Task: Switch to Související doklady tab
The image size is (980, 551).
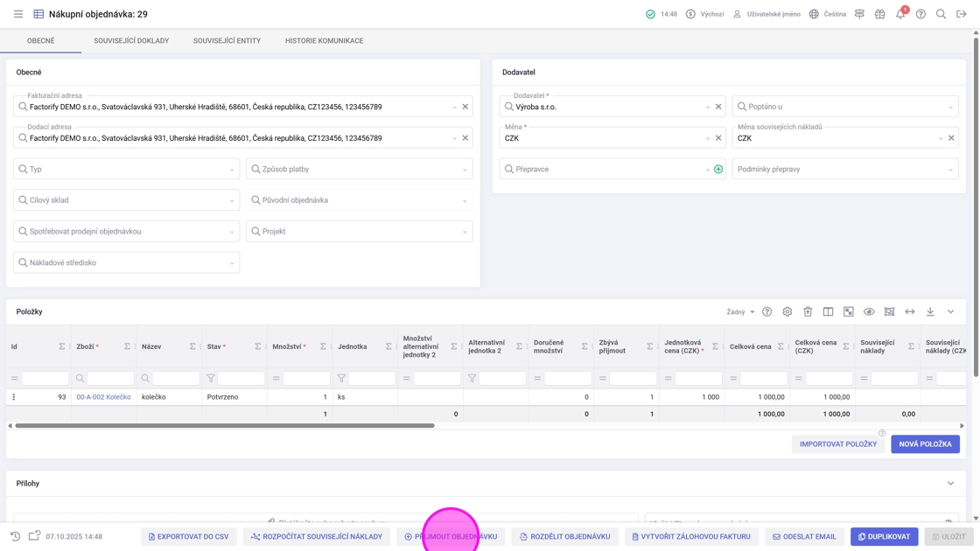Action: tap(131, 40)
